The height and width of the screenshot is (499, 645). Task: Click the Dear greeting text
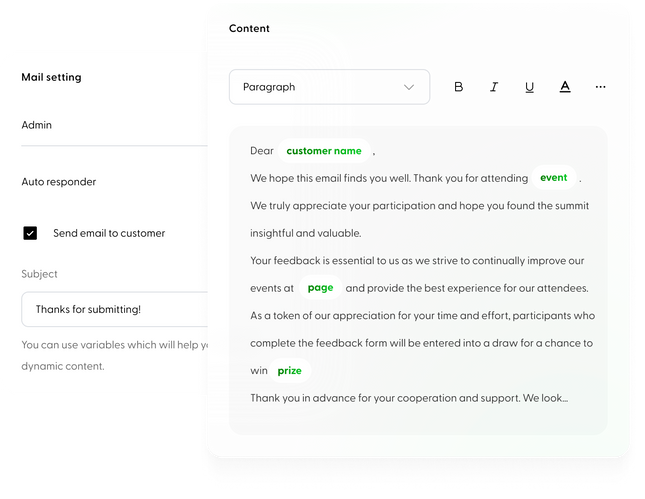261,151
